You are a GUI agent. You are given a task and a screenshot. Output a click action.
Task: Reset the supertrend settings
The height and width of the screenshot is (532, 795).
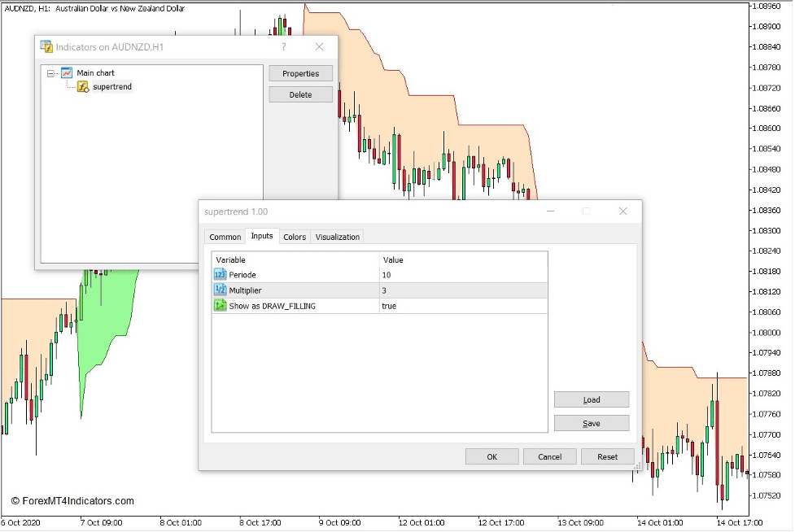click(607, 456)
